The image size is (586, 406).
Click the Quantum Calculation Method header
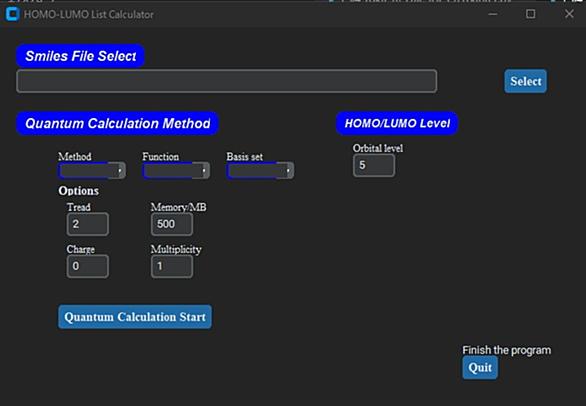117,123
